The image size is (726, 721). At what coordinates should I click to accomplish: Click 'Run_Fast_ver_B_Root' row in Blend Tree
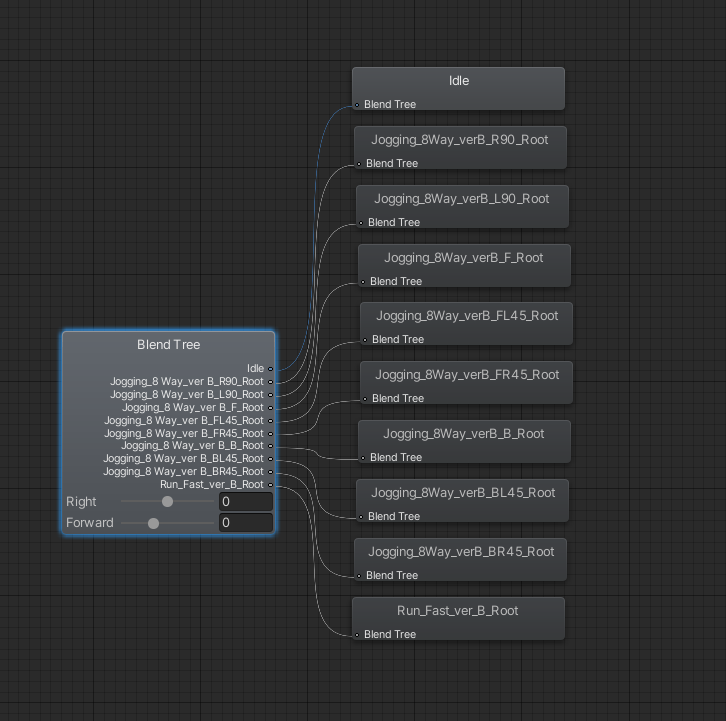[212, 484]
